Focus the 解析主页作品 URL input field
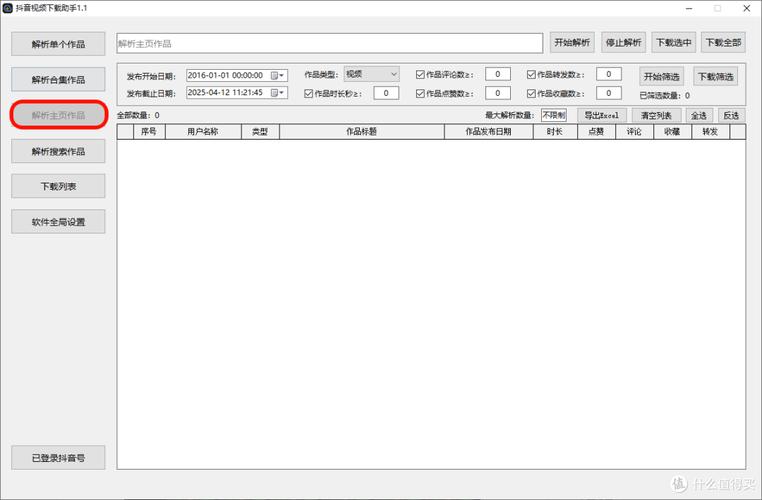 pos(329,43)
